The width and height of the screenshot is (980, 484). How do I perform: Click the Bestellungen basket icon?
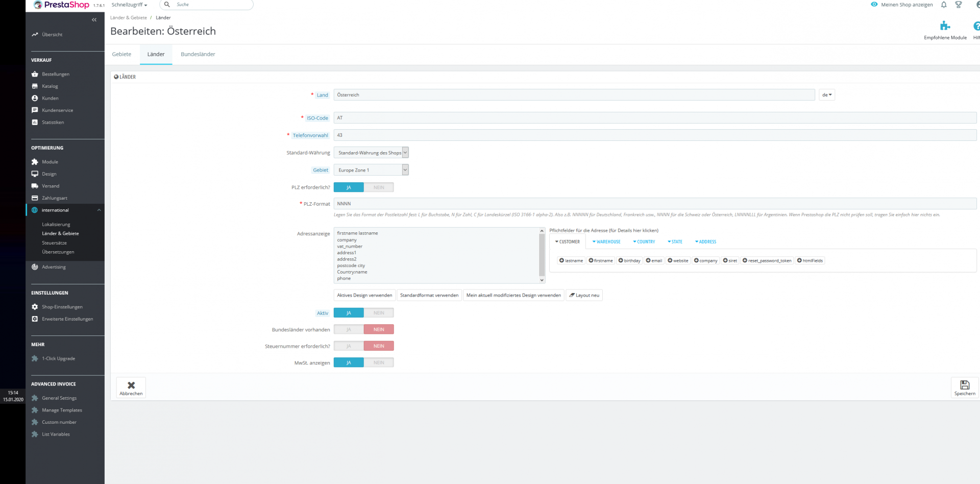click(35, 74)
